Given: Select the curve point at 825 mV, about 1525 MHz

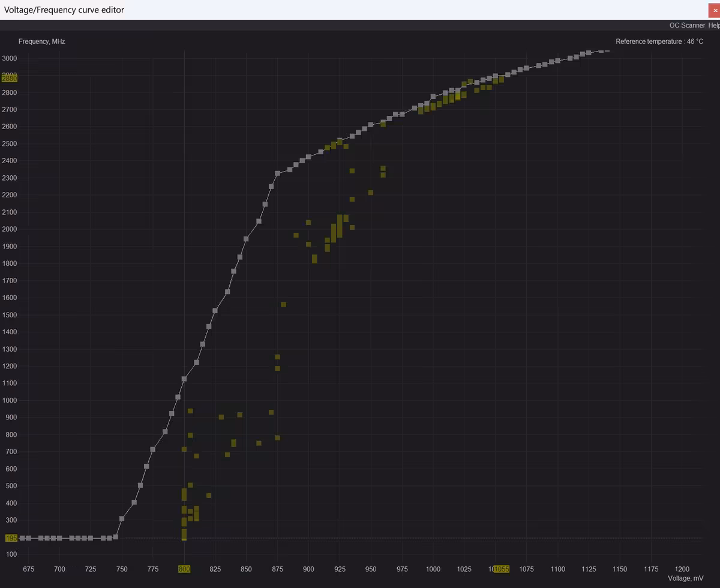Looking at the screenshot, I should point(215,311).
